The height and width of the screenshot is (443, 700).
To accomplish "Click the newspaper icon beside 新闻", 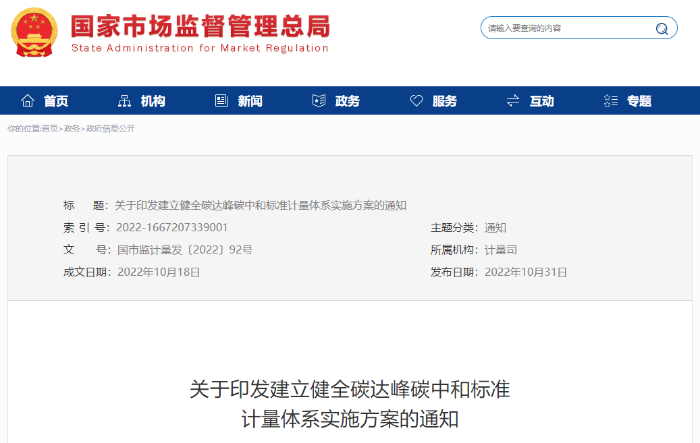I will [x=221, y=101].
